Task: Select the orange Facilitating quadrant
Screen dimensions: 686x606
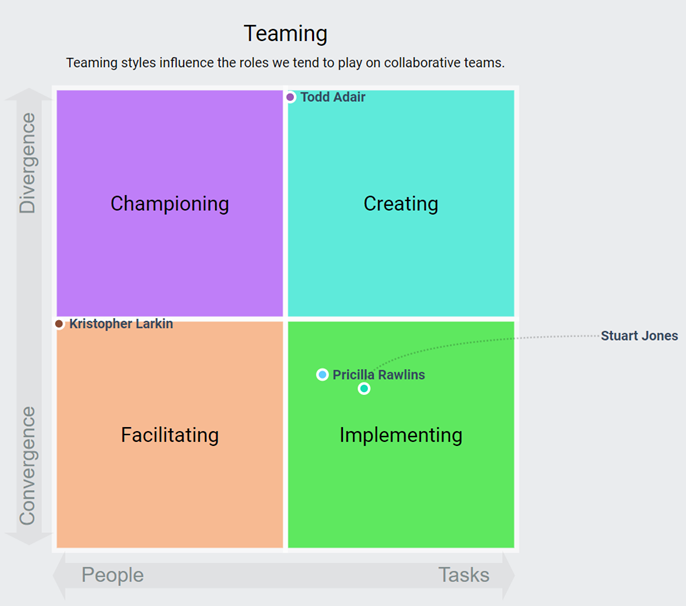Action: coord(170,434)
